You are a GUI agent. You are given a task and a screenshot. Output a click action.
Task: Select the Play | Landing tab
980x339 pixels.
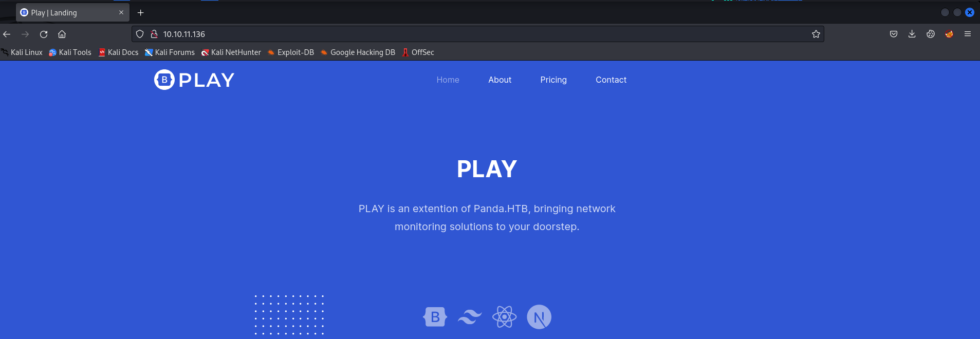pyautogui.click(x=73, y=12)
